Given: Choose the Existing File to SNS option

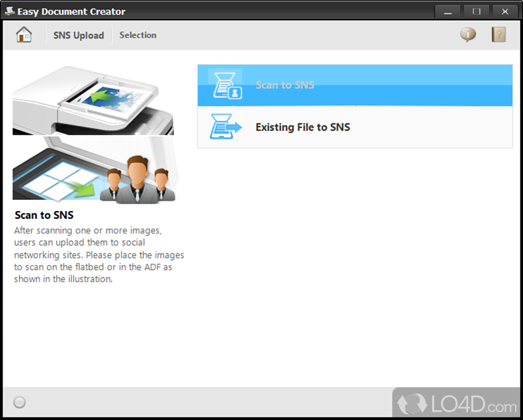Looking at the screenshot, I should click(355, 127).
